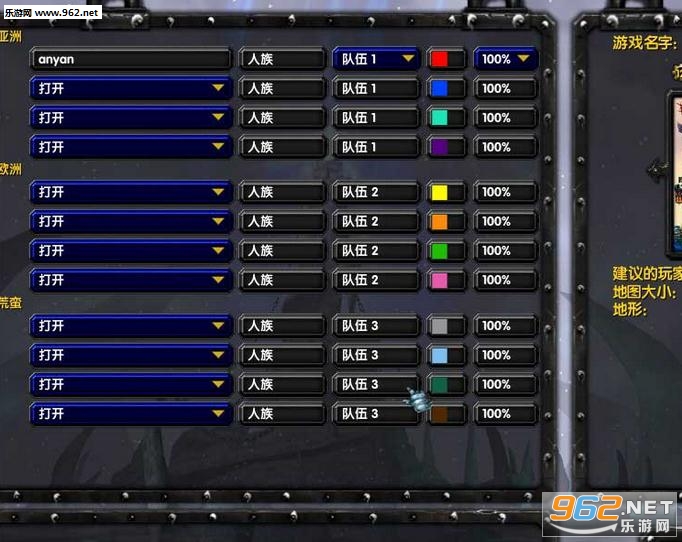Click the 100% handicap beside the blue swatch
Image resolution: width=682 pixels, height=542 pixels.
click(505, 88)
